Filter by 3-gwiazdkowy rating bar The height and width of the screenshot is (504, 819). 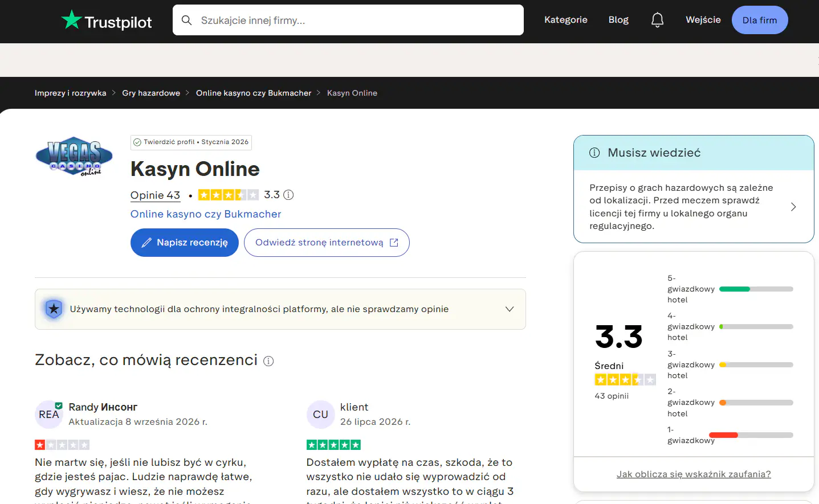click(x=756, y=365)
